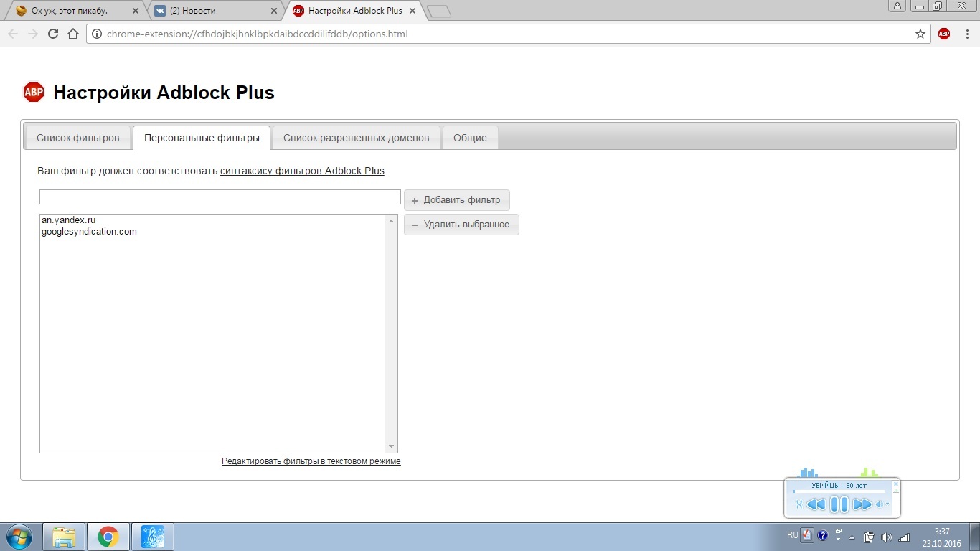Close the Пикабу browser tab
The image size is (980, 551).
coord(136,11)
